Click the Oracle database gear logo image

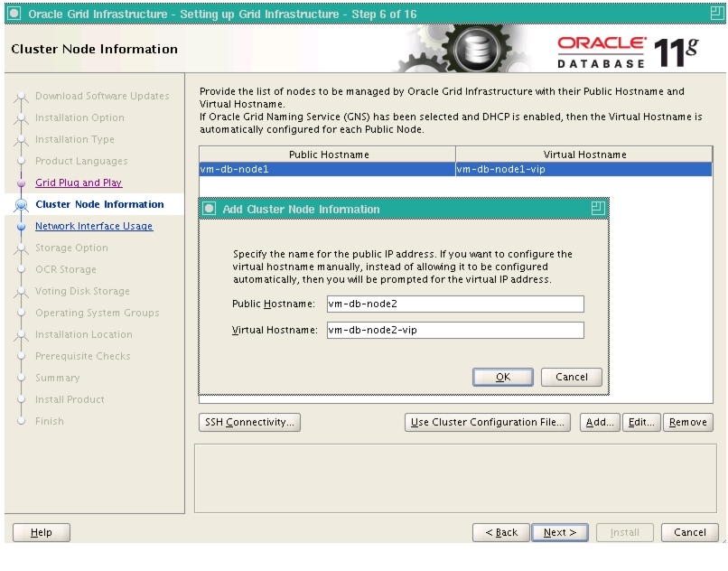476,48
